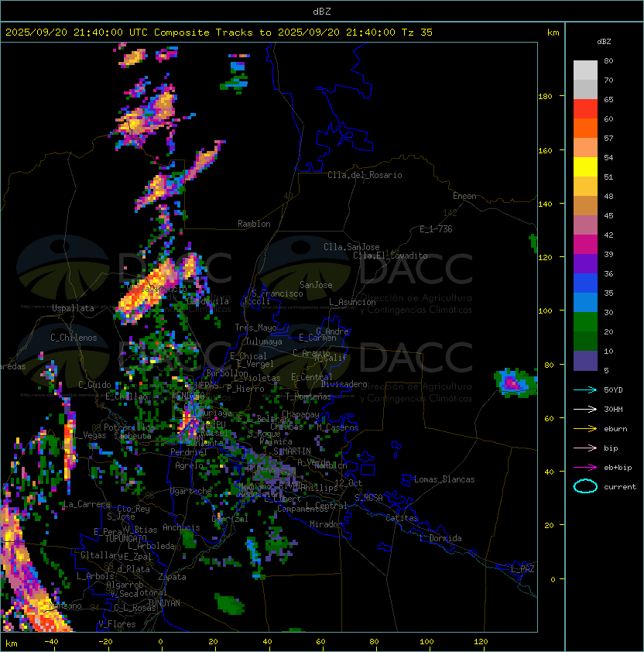This screenshot has width=644, height=652.
Task: Click the magenta eb+bip arrow in legend
Action: 585,468
